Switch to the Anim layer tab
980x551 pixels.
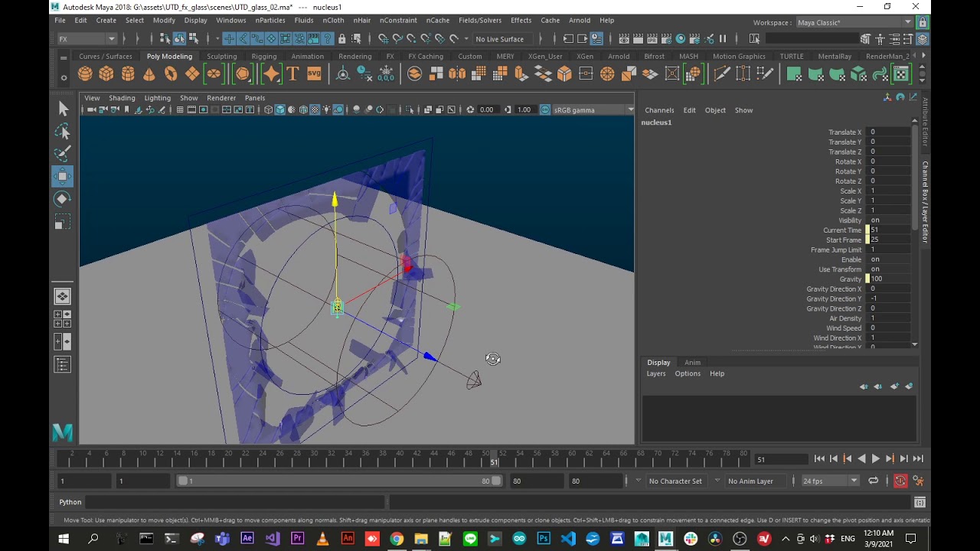click(x=692, y=363)
